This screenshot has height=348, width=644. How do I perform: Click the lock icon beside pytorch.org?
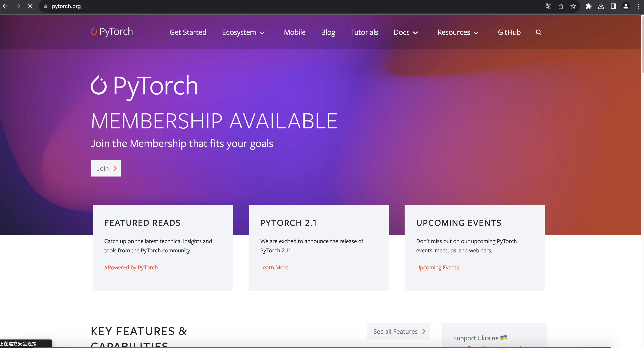(x=45, y=7)
